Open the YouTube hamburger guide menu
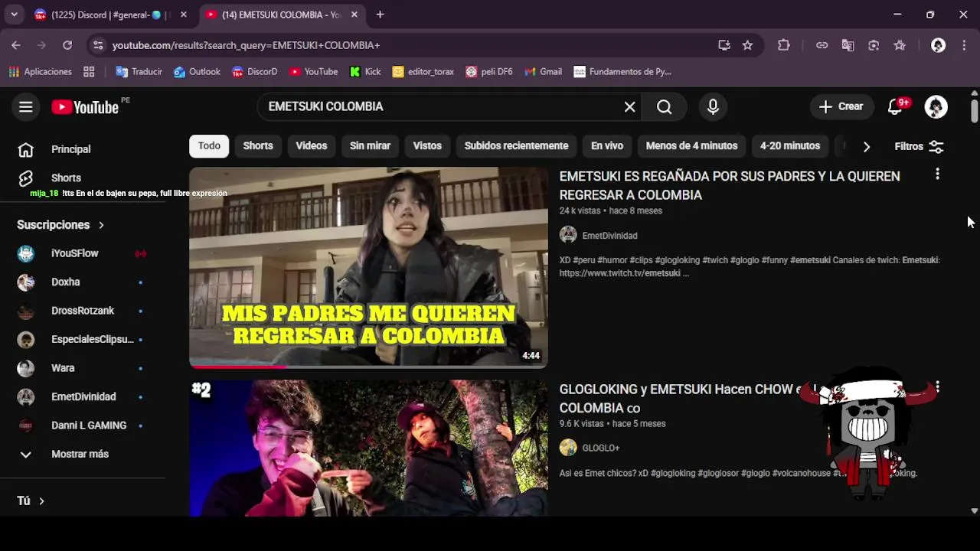980x551 pixels. tap(26, 107)
